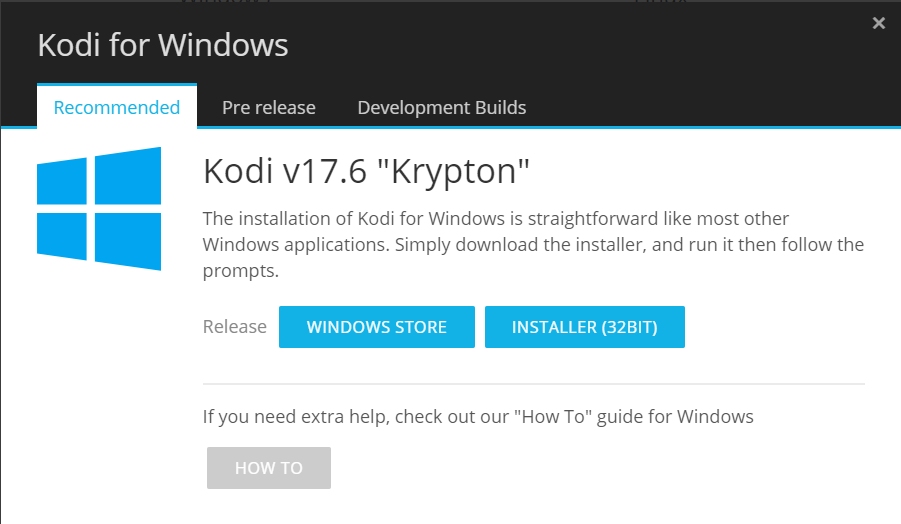This screenshot has height=524, width=901.
Task: Click the "Kodi for Windows" dialog title
Action: click(x=163, y=45)
